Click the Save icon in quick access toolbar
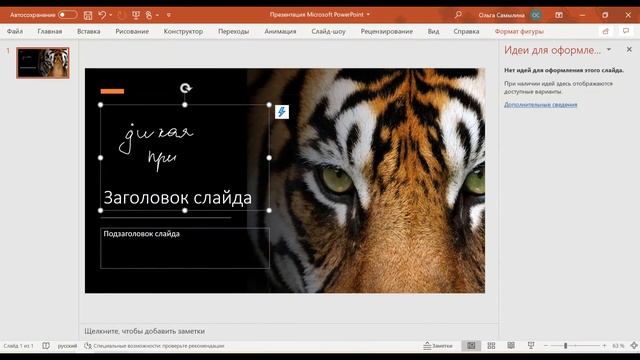This screenshot has height=360, width=640. coord(88,15)
